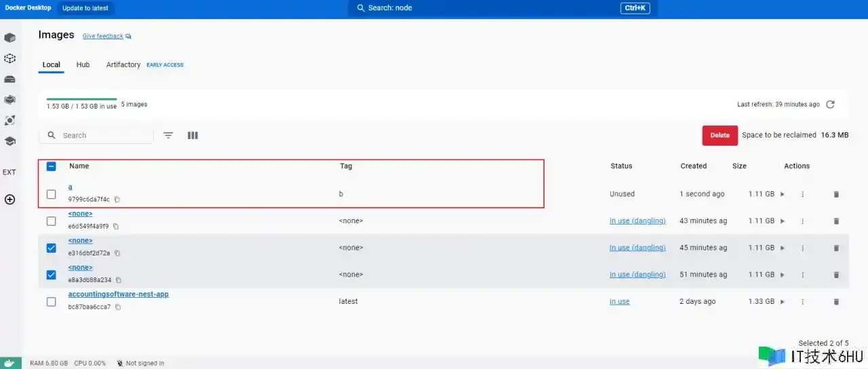Open the column display options

coord(193,136)
